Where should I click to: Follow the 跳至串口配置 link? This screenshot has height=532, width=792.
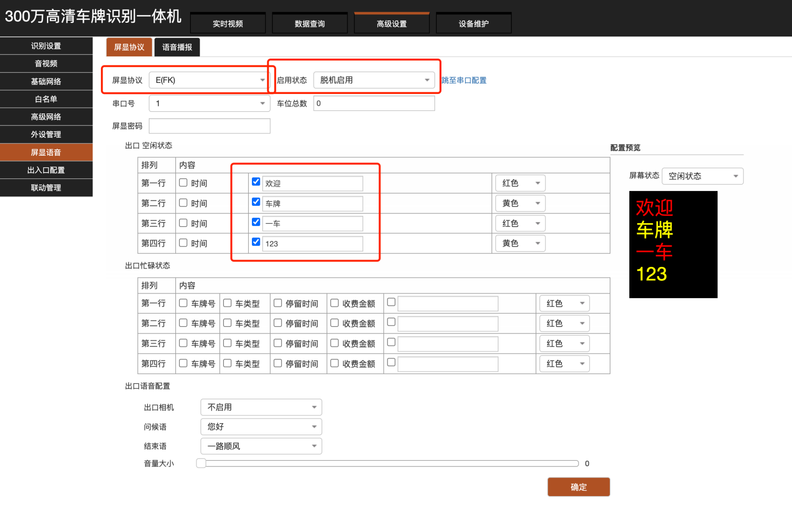coord(464,80)
